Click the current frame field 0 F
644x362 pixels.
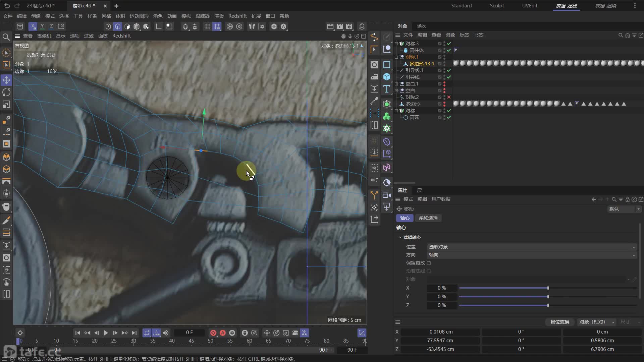tap(190, 333)
